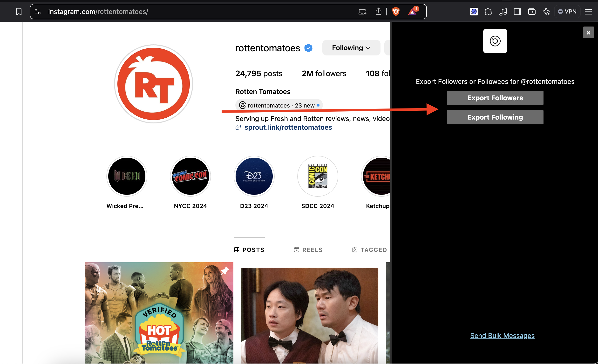598x364 pixels.
Task: Click the VPN button
Action: click(567, 12)
